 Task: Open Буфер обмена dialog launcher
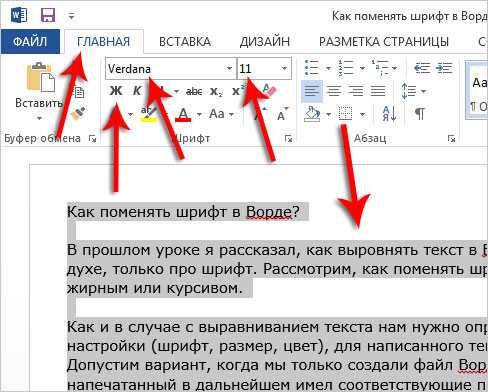coord(92,138)
